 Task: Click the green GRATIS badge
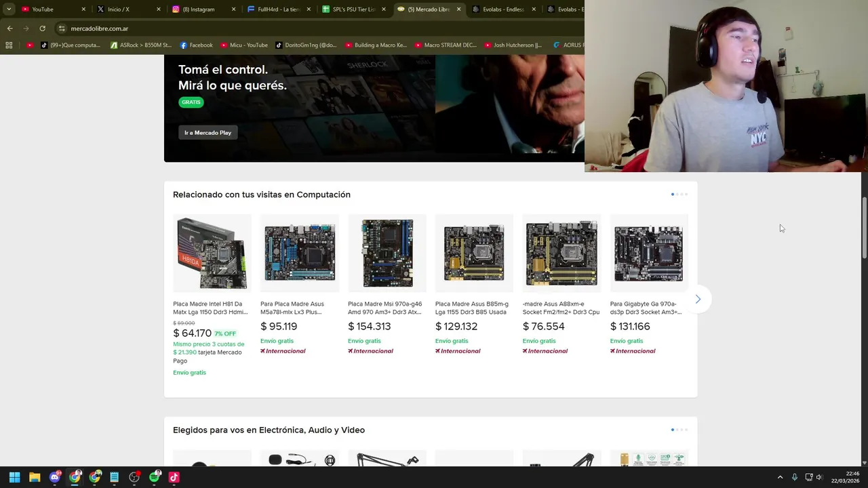191,102
